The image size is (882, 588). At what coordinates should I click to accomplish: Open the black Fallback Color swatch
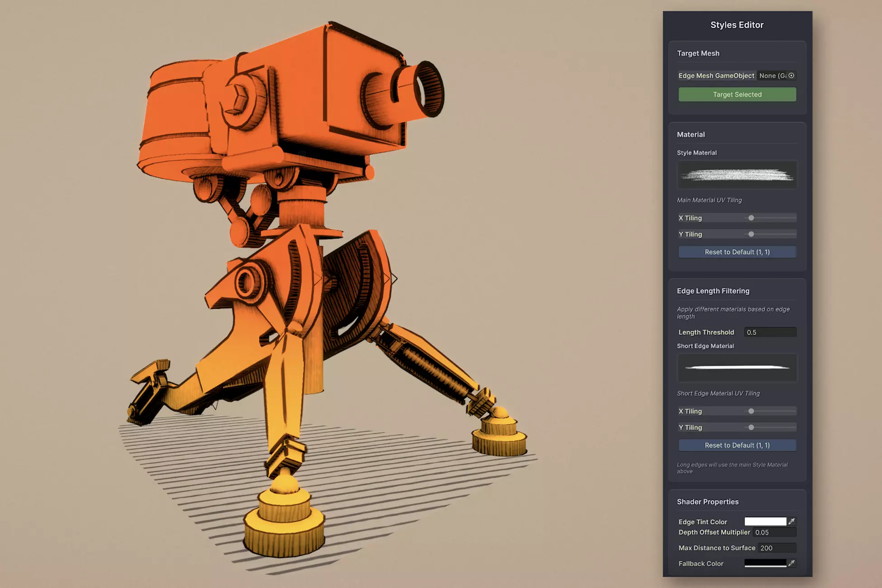765,563
